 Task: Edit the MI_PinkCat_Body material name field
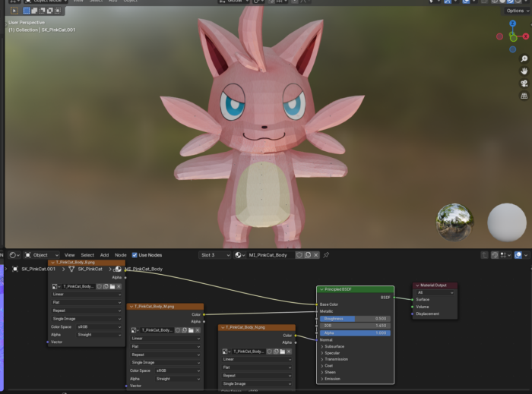[x=270, y=255]
